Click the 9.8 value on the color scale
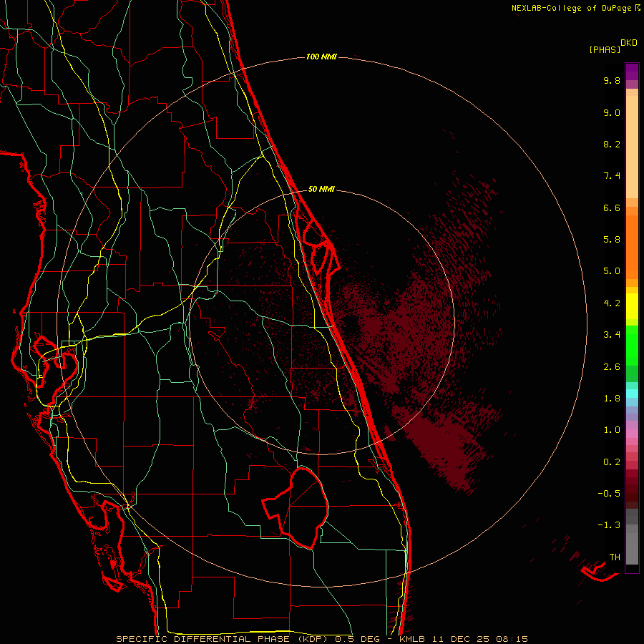This screenshot has height=644, width=644. tap(612, 80)
